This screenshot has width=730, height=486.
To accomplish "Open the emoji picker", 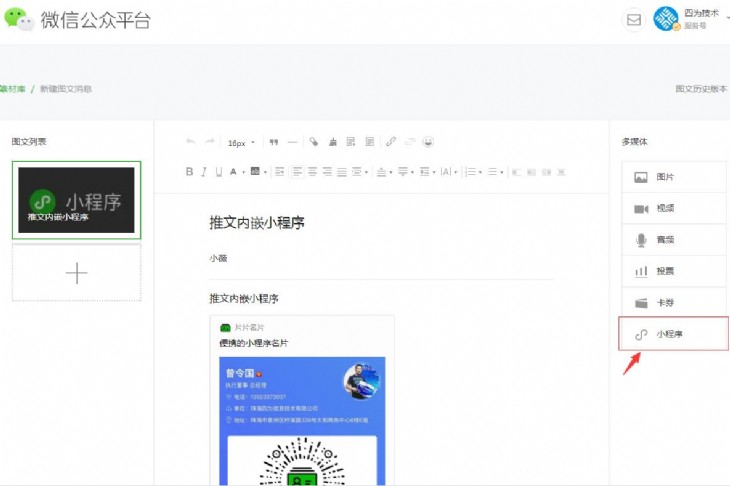I will (428, 142).
